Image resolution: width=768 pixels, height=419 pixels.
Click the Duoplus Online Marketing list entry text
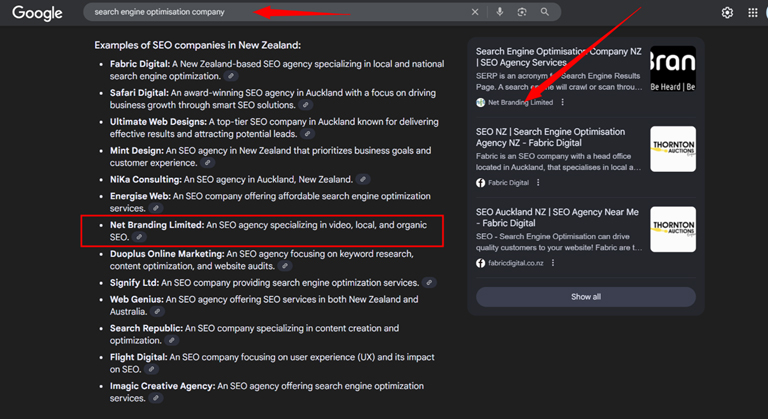pos(262,260)
